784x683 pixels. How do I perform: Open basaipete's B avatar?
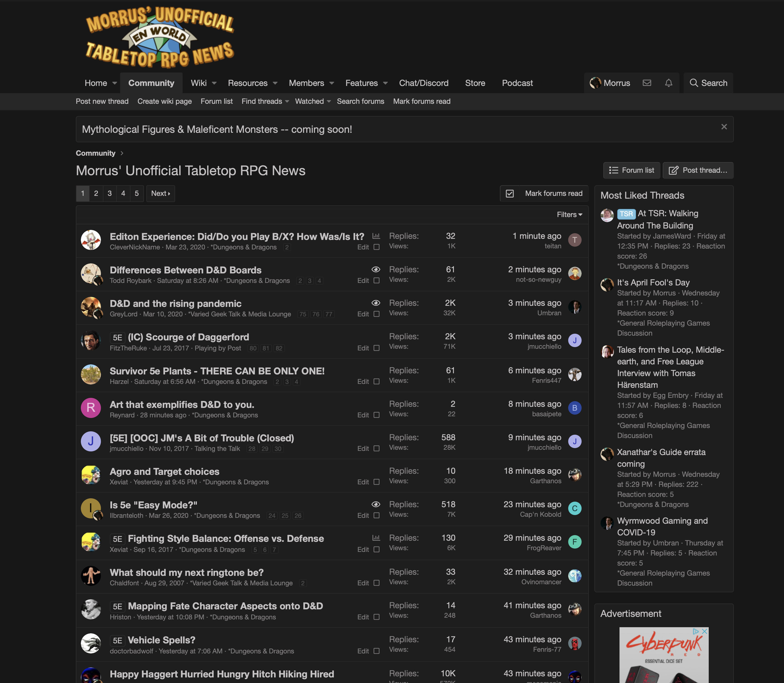[x=575, y=408]
